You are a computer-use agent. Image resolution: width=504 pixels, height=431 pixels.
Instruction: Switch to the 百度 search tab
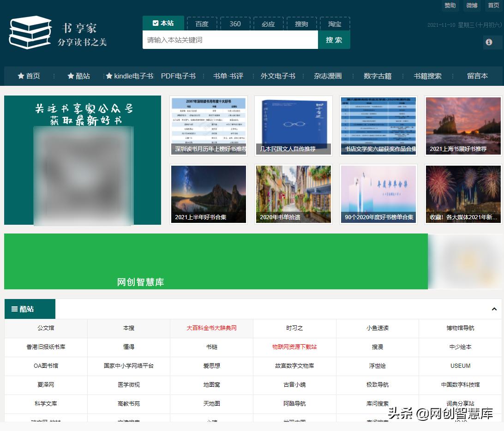[x=202, y=24]
